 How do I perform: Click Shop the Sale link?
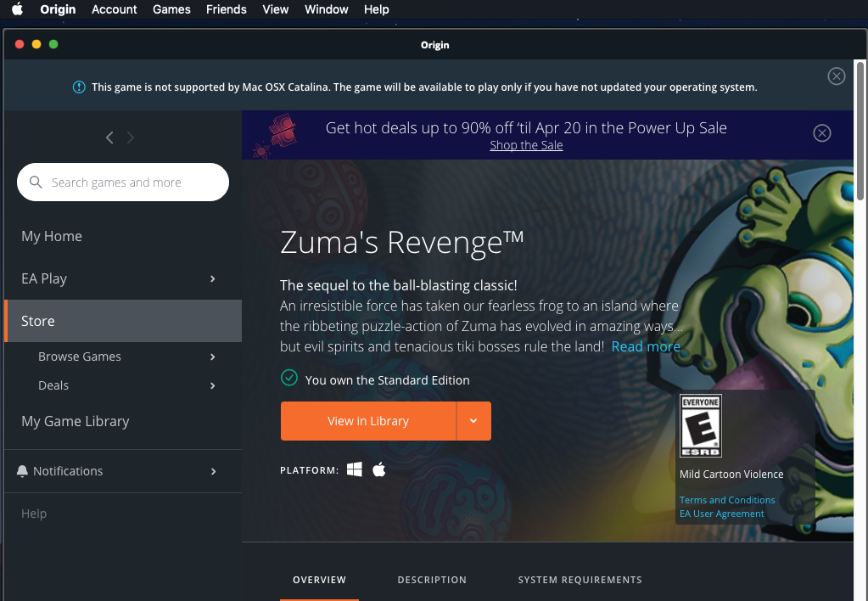point(526,145)
